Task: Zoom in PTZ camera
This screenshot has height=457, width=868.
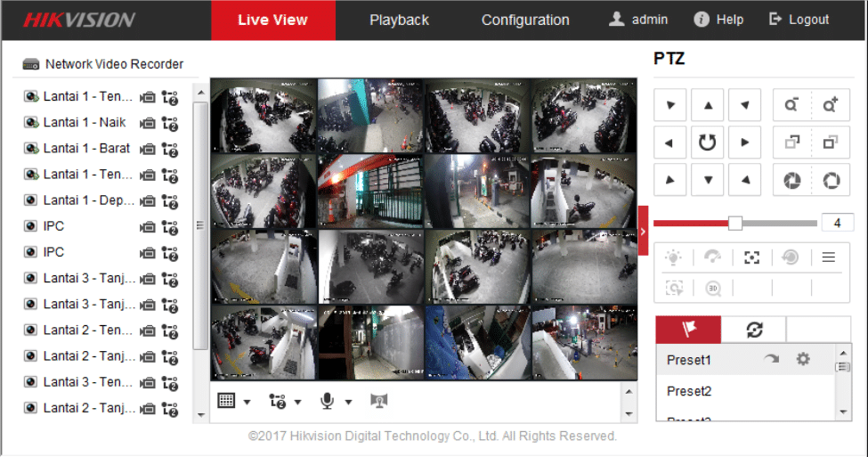Action: pos(831,105)
